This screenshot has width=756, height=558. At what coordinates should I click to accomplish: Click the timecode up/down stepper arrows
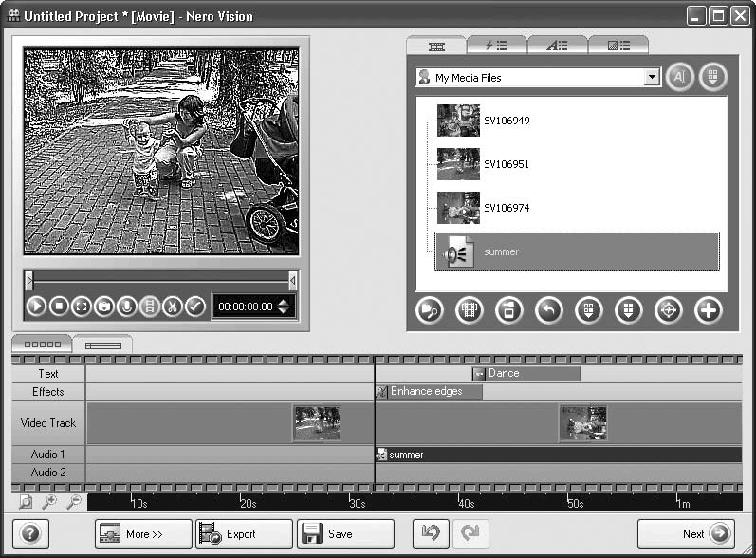285,307
